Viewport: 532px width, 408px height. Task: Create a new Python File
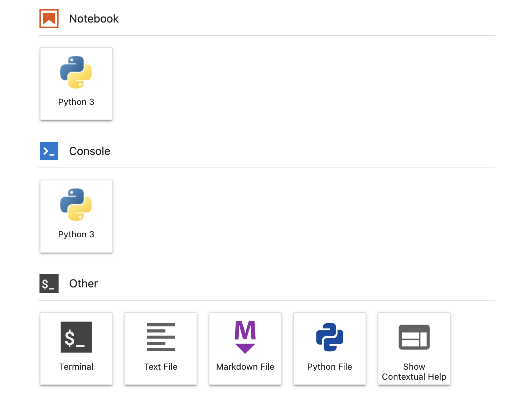pyautogui.click(x=330, y=349)
